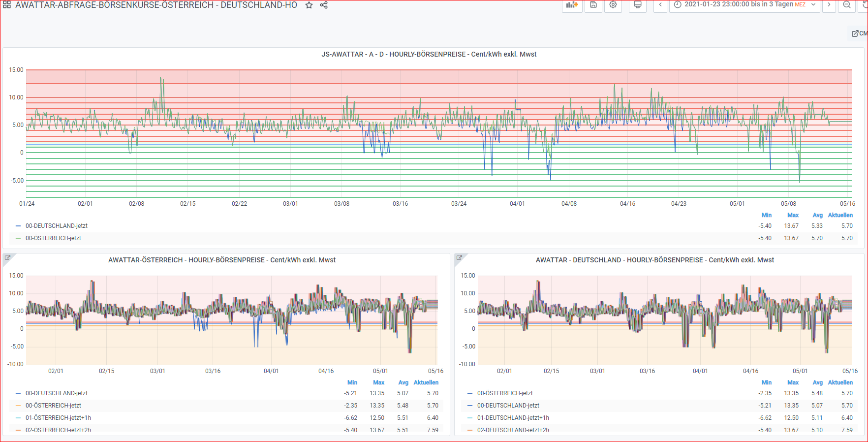Mark this dashboard as favorite with the star

click(x=309, y=5)
